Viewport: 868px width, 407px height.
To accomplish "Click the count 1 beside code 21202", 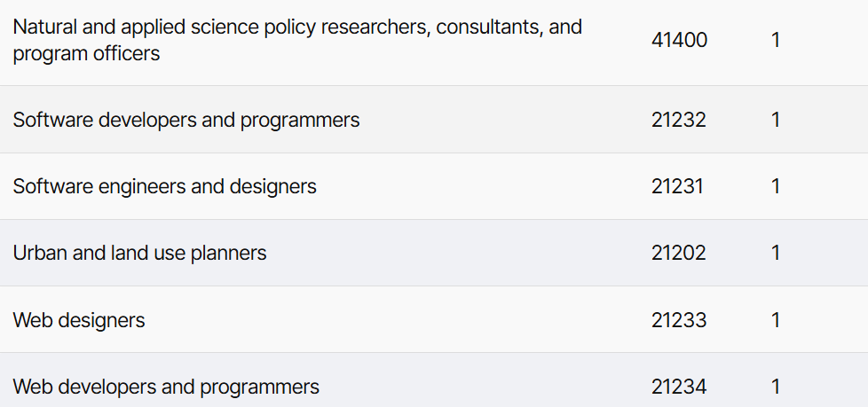I will (776, 253).
